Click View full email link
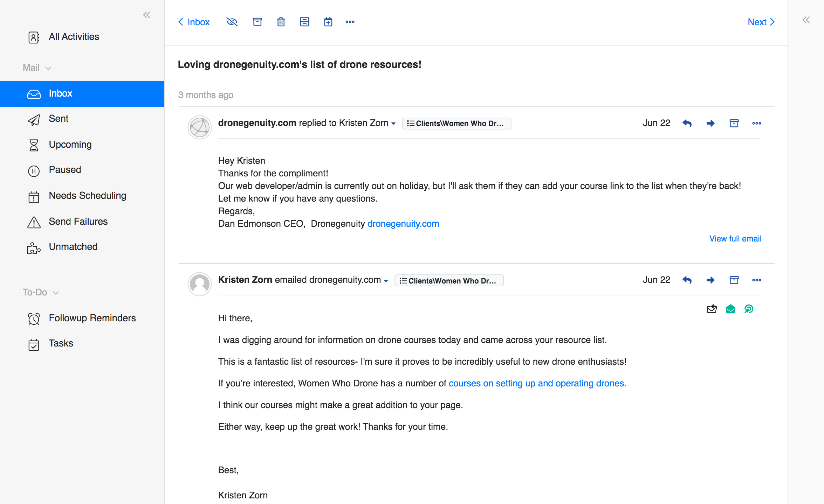Screen dimensions: 824x504 pyautogui.click(x=735, y=239)
